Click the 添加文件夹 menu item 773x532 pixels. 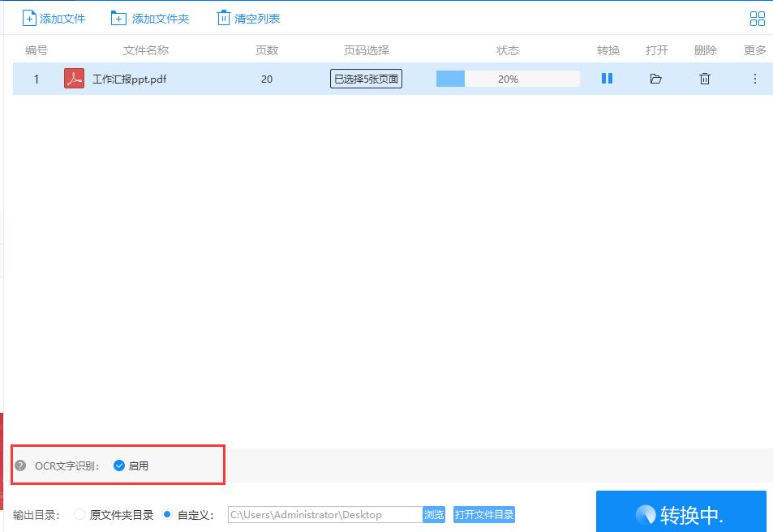pyautogui.click(x=150, y=17)
